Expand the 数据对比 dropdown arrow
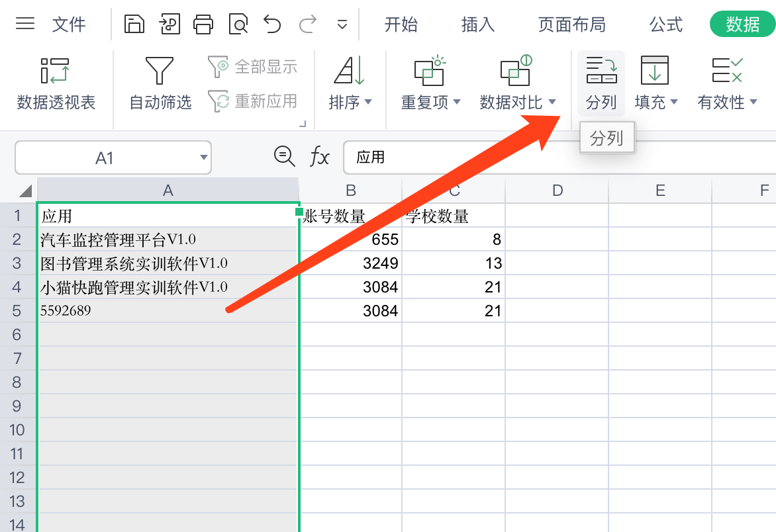776x532 pixels. 552,102
